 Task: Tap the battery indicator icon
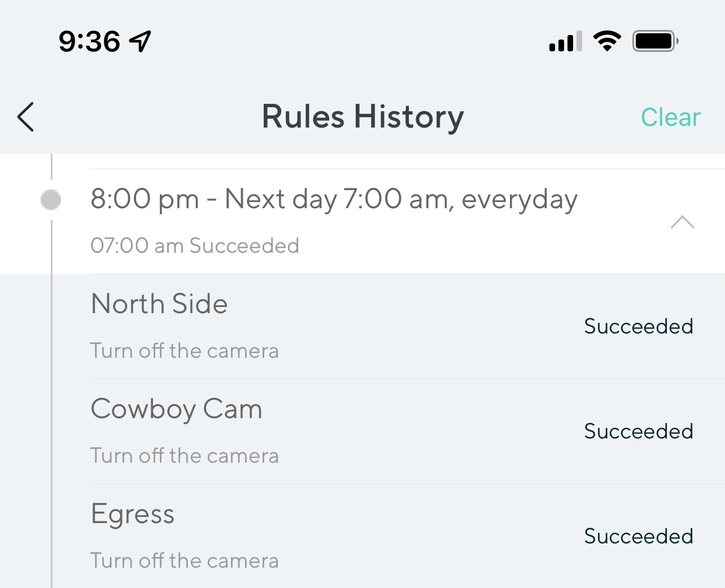pos(655,41)
